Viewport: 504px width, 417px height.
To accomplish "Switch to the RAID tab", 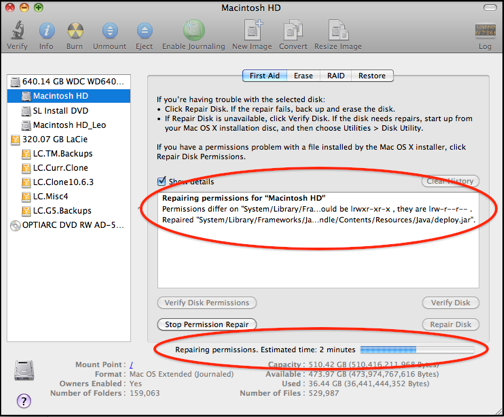I will (336, 76).
